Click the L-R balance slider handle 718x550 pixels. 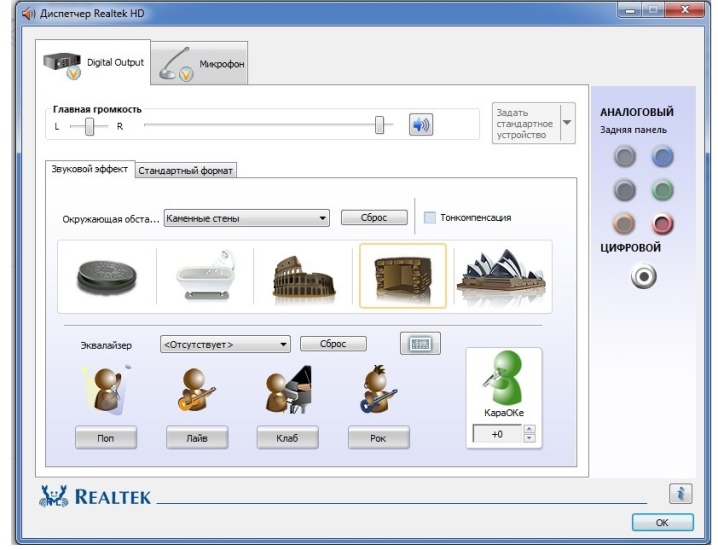(x=90, y=126)
